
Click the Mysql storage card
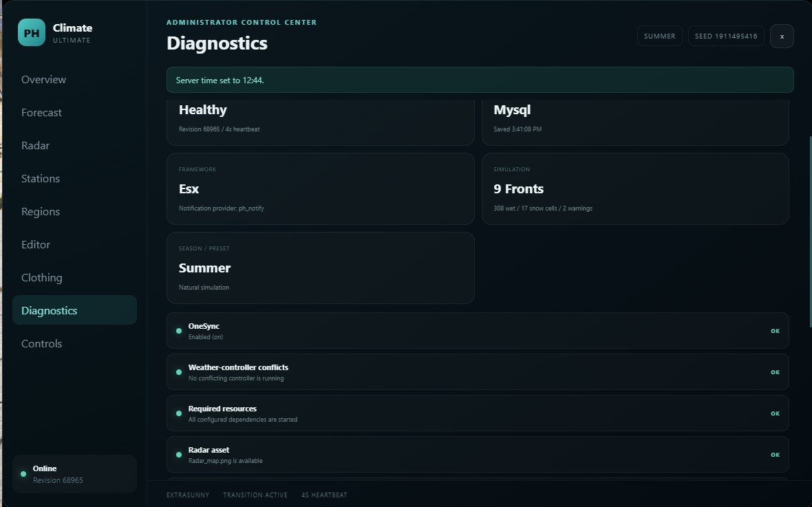[x=635, y=122]
